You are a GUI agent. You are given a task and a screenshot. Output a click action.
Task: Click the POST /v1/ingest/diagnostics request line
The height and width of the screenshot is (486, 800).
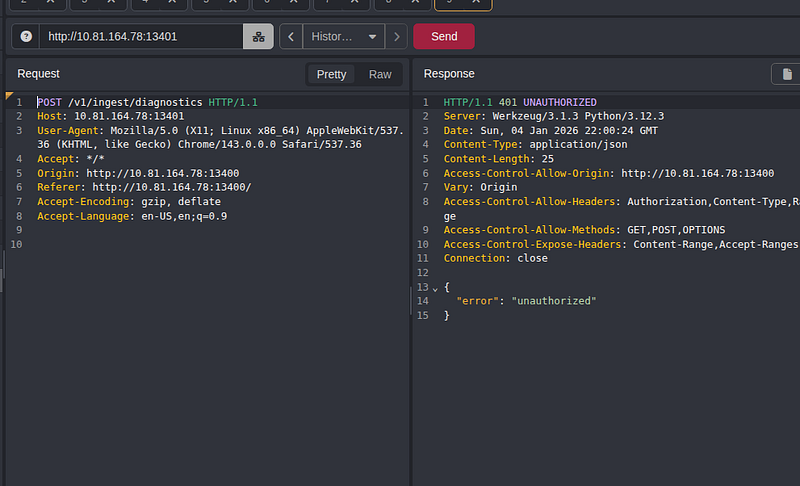tap(147, 102)
